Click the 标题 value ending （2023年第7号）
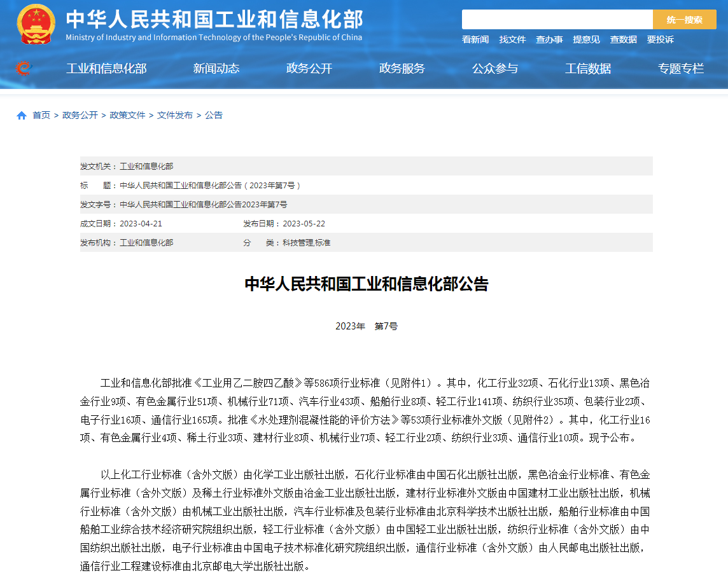728x580 pixels. 211,185
